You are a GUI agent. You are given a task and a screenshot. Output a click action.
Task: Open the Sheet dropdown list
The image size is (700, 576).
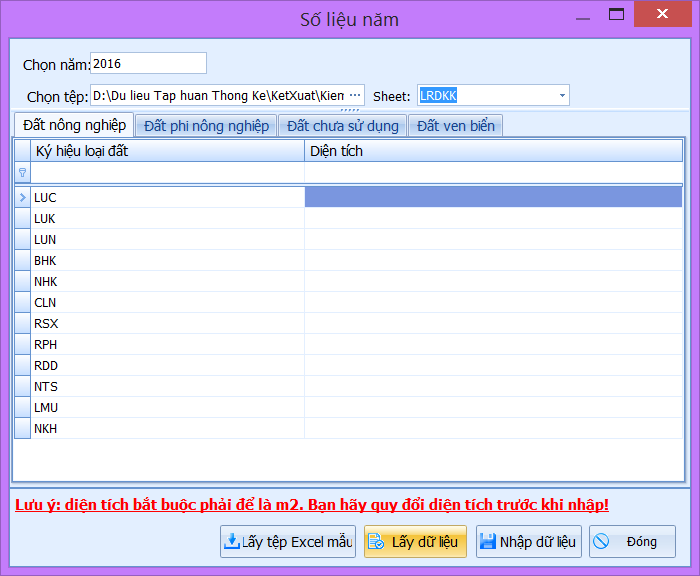[x=562, y=96]
